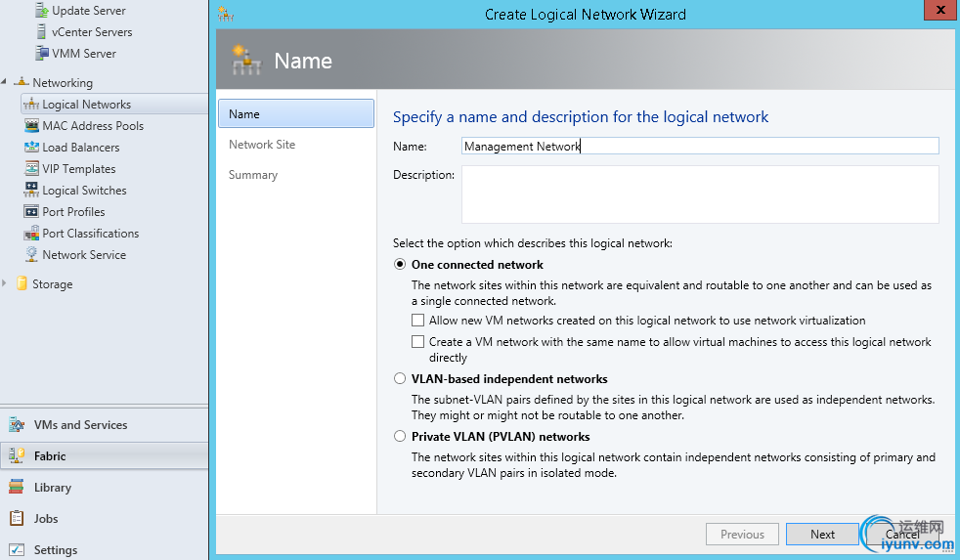This screenshot has height=560, width=960.
Task: Click the Logical Networks icon
Action: pos(31,104)
